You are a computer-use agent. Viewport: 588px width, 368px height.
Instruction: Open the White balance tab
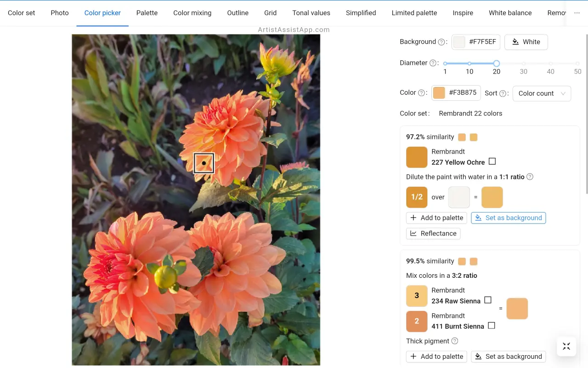pyautogui.click(x=510, y=13)
